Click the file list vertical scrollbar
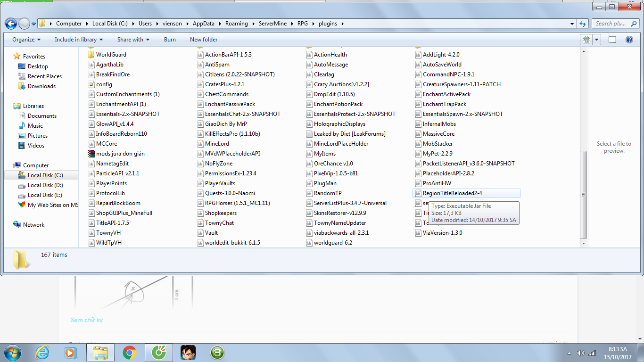644x362 pixels. tap(584, 195)
